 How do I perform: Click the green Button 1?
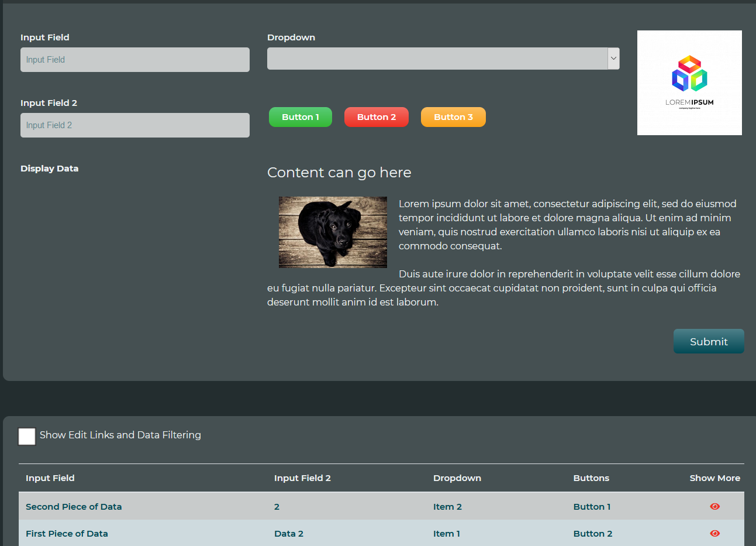[x=301, y=117]
